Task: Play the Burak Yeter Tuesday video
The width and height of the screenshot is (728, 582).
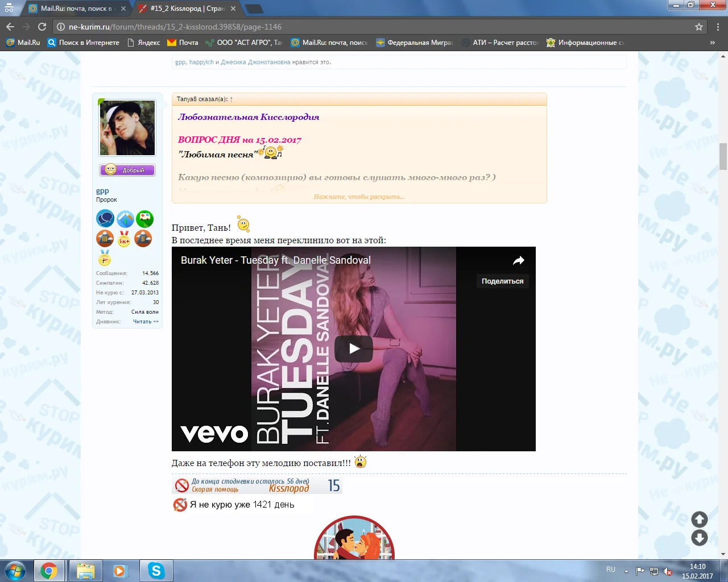Action: (354, 348)
